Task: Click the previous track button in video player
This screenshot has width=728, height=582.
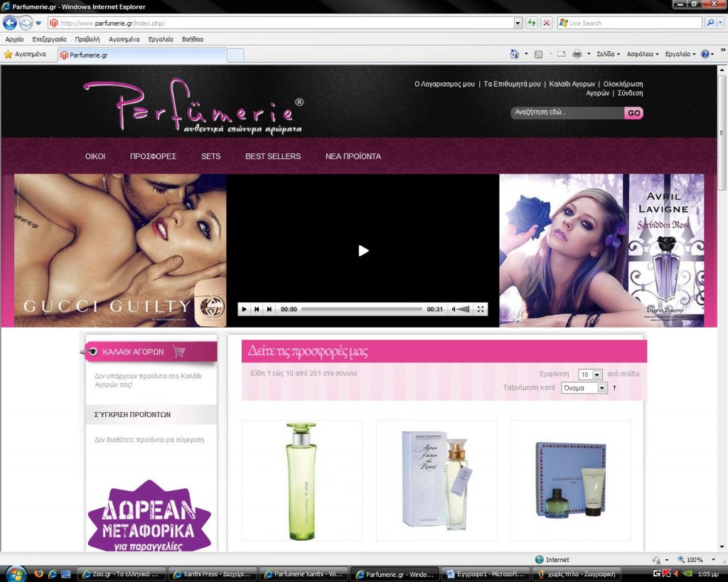Action: (257, 309)
